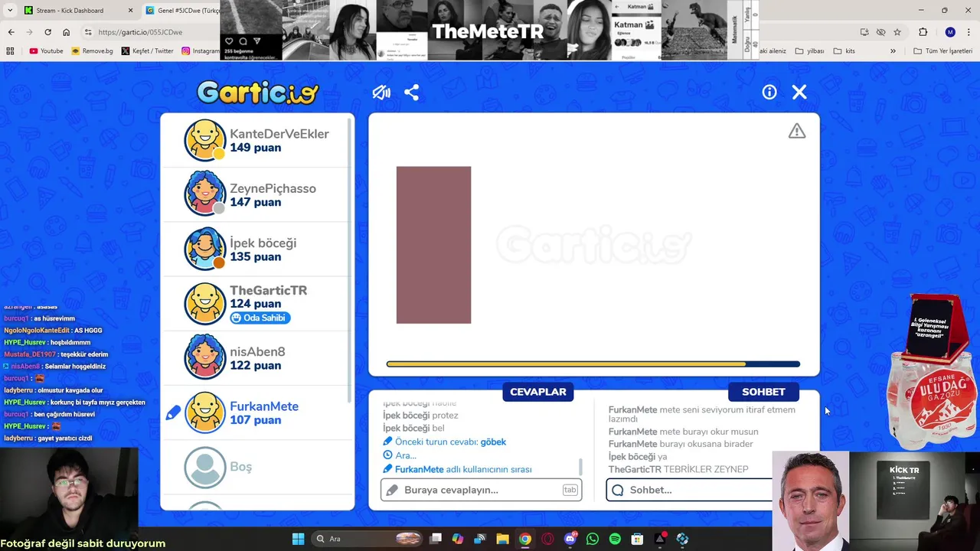Image resolution: width=980 pixels, height=551 pixels.
Task: Open the browser apps grid shortcut
Action: [10, 51]
